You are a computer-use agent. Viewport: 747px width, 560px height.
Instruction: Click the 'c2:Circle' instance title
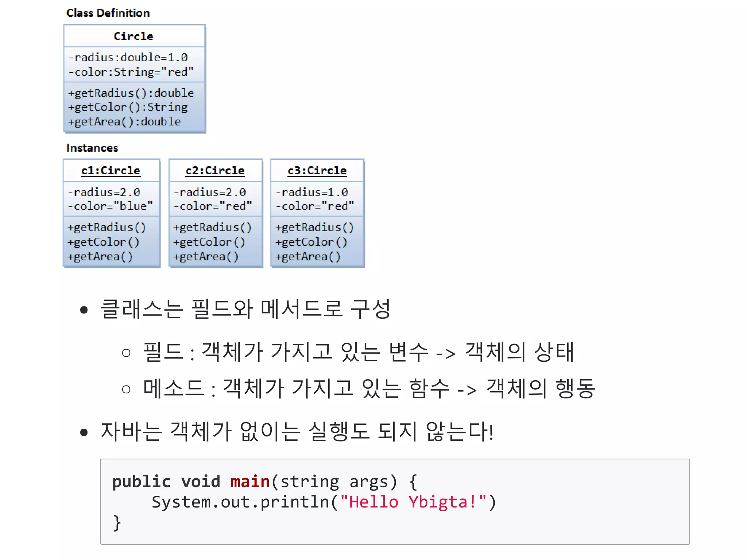click(215, 171)
